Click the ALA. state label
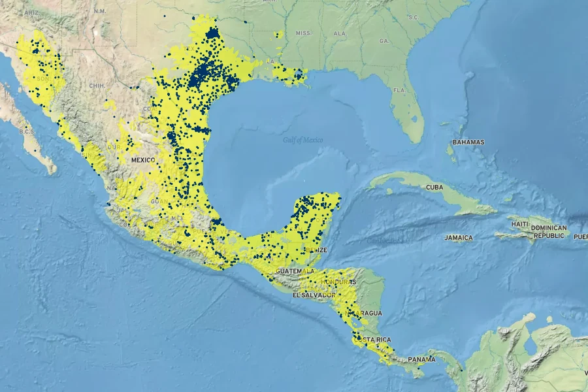Screen dimensions: 588x392 point(340,33)
